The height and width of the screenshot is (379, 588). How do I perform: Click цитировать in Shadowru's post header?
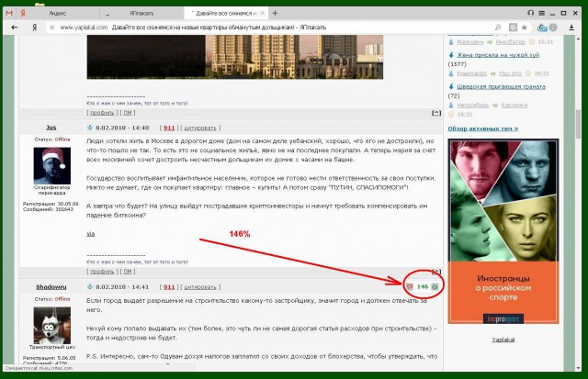[200, 287]
